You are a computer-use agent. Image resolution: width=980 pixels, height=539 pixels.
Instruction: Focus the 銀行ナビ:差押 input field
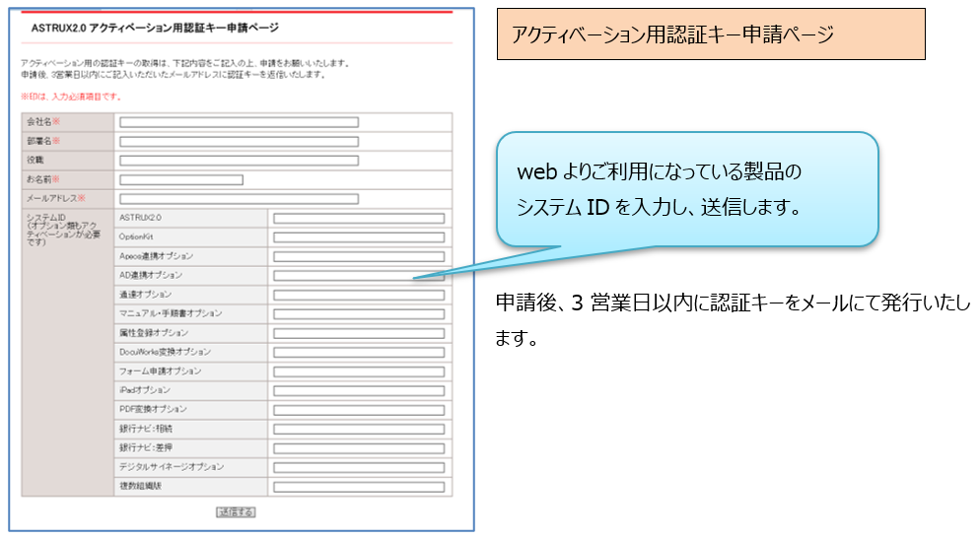pos(359,448)
